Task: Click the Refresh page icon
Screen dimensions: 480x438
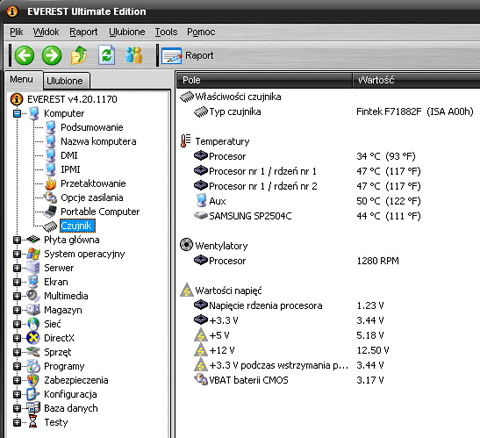Action: click(x=107, y=55)
